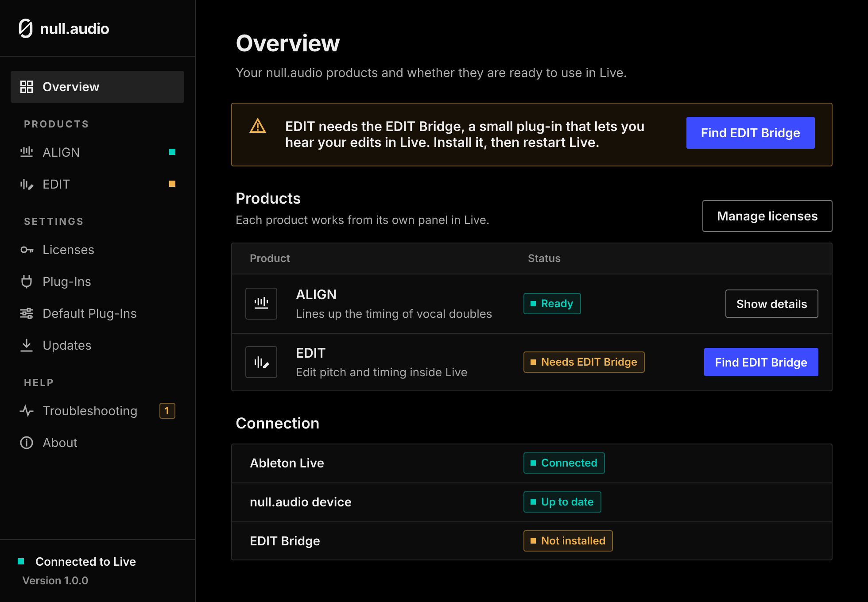Open the Licenses settings page
Viewport: 868px width, 602px height.
pos(97,250)
